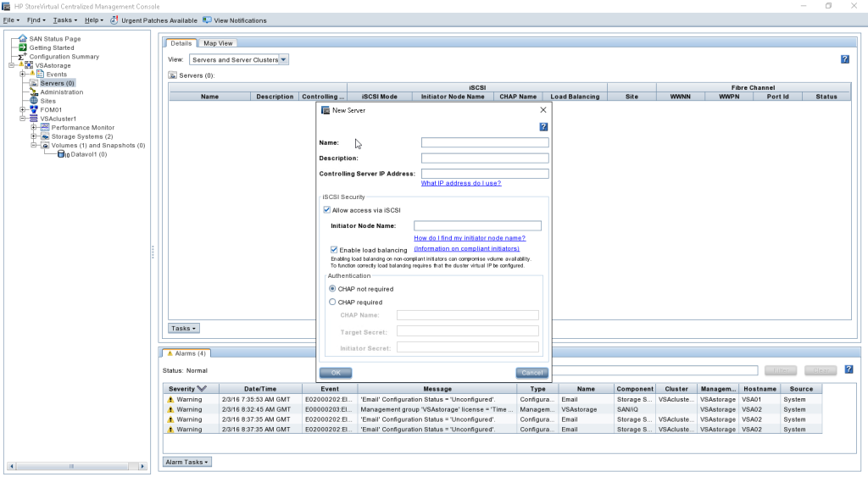
Task: Select CHAP required option
Action: pos(332,302)
